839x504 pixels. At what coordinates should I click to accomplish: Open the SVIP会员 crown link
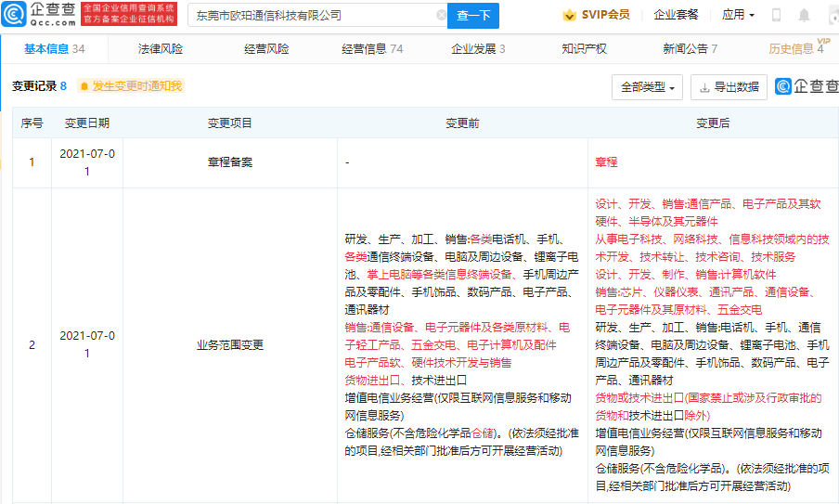click(596, 15)
